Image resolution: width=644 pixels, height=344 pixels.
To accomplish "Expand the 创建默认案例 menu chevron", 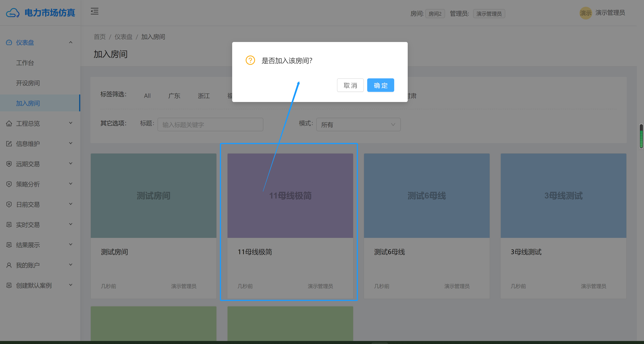I will tap(71, 285).
